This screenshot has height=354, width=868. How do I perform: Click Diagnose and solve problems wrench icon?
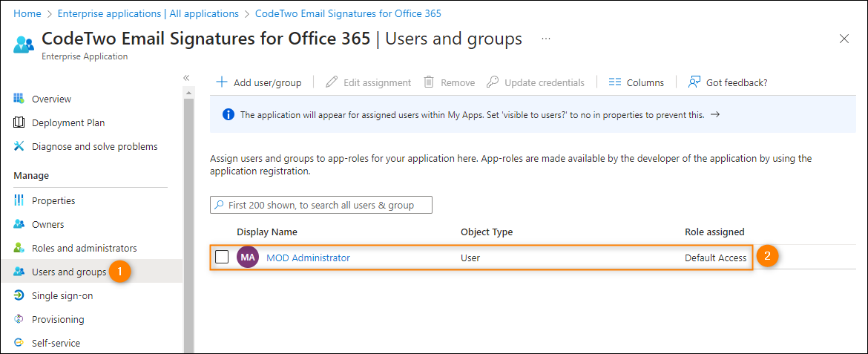[19, 146]
